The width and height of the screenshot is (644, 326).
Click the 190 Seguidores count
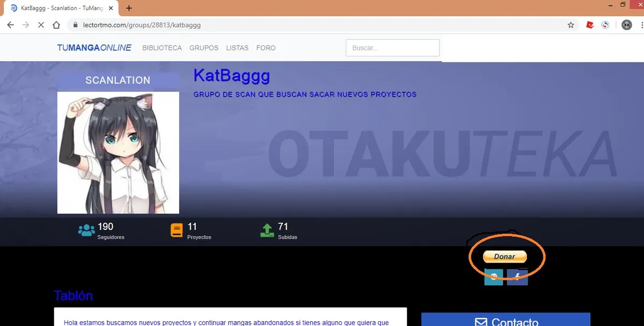(x=105, y=227)
